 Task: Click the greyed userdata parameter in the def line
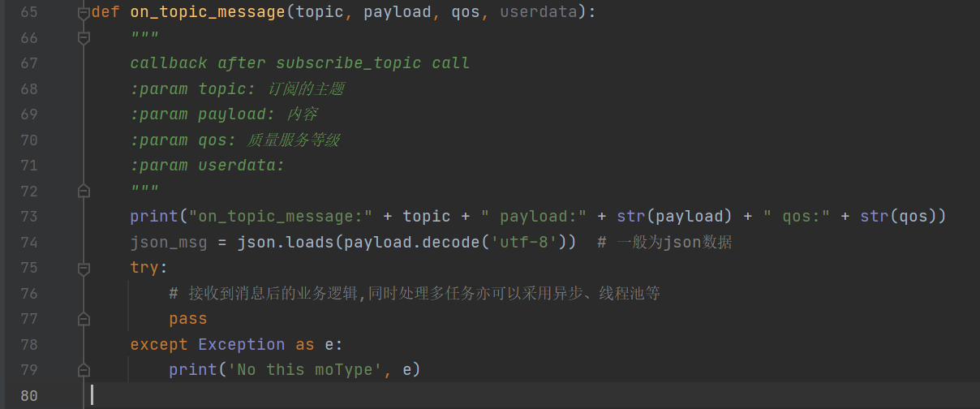tap(539, 12)
